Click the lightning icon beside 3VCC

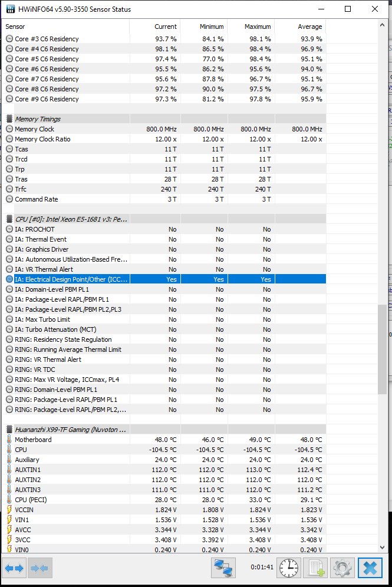coord(9,539)
